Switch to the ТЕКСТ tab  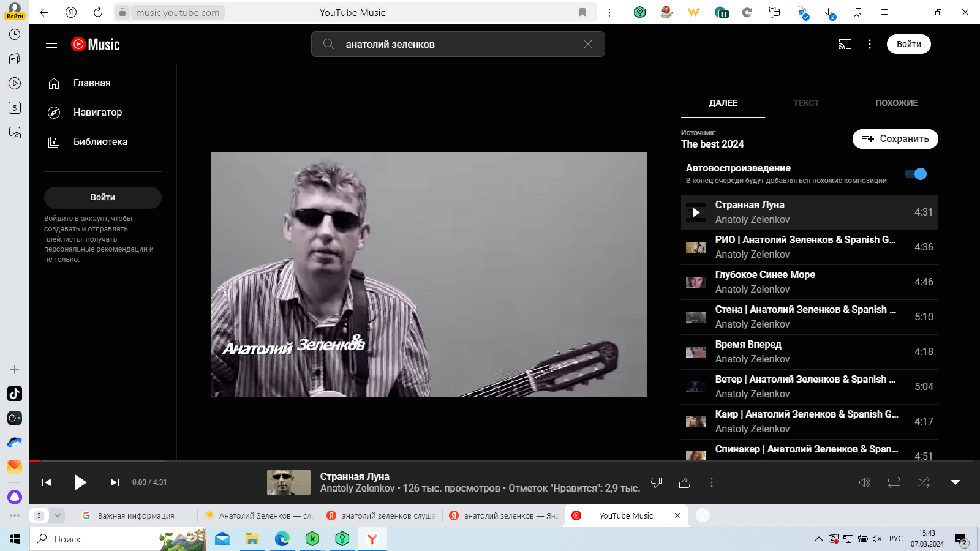coord(806,103)
